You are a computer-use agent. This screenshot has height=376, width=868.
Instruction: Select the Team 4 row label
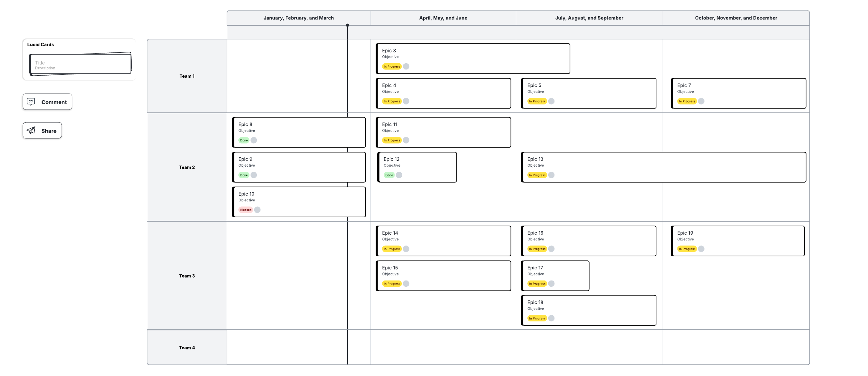point(187,347)
